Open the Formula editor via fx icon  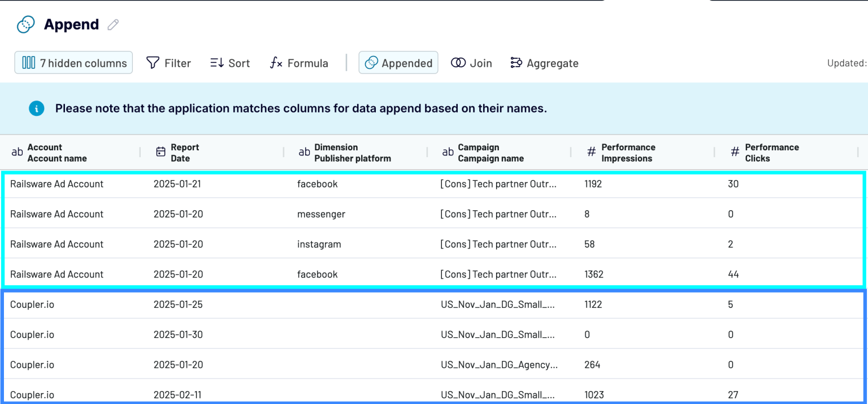[x=276, y=63]
